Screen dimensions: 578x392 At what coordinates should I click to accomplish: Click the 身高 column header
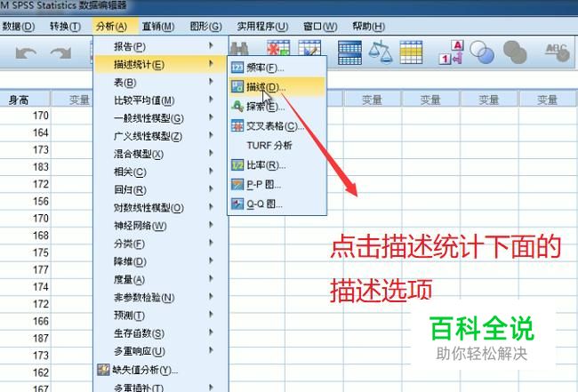point(24,100)
